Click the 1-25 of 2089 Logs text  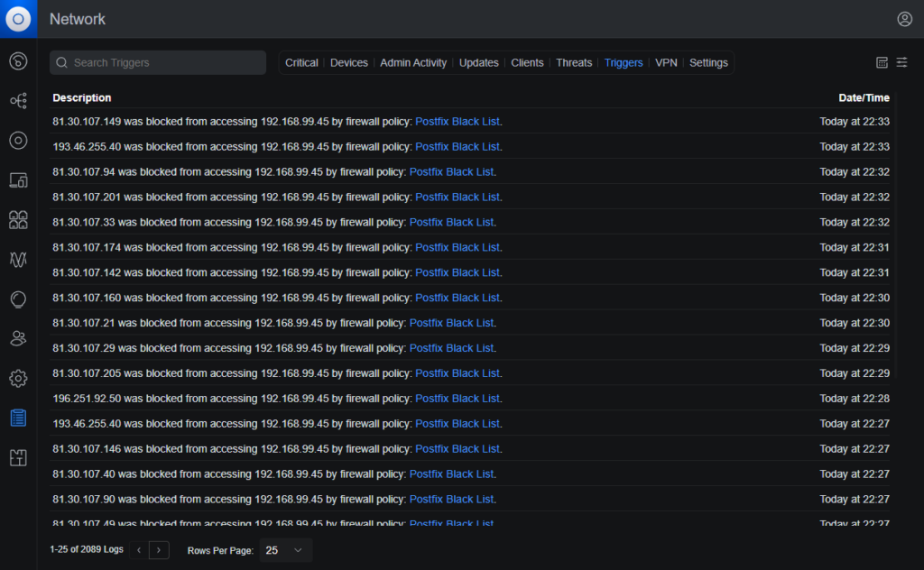(87, 549)
